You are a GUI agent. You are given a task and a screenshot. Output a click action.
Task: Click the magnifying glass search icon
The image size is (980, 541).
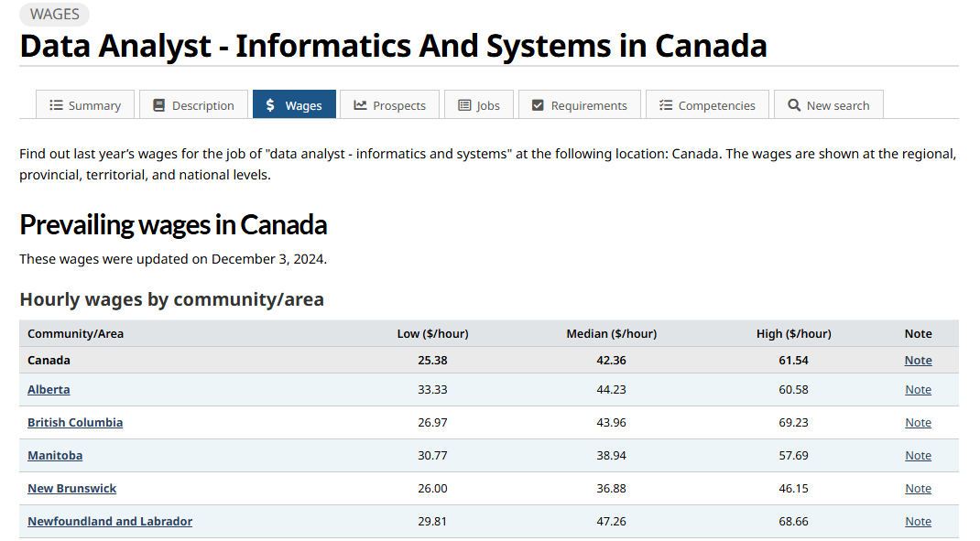coord(794,105)
